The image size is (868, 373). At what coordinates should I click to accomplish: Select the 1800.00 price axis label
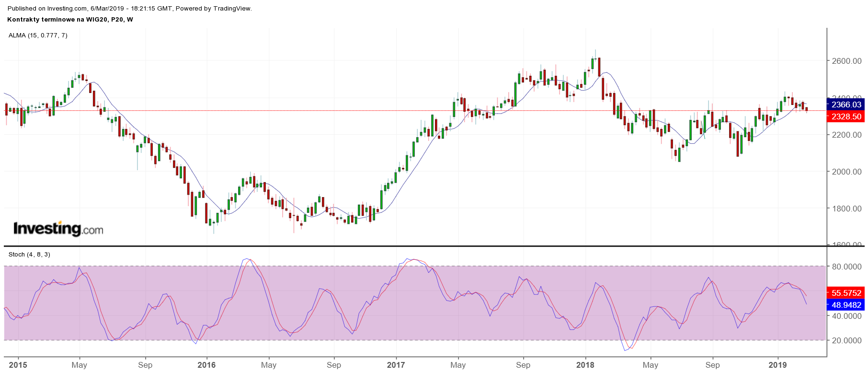(847, 209)
